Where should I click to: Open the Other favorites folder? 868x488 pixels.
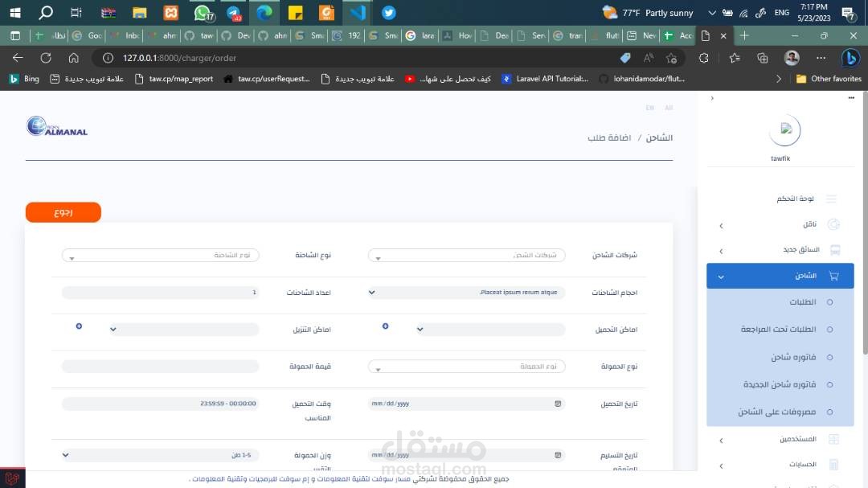829,79
